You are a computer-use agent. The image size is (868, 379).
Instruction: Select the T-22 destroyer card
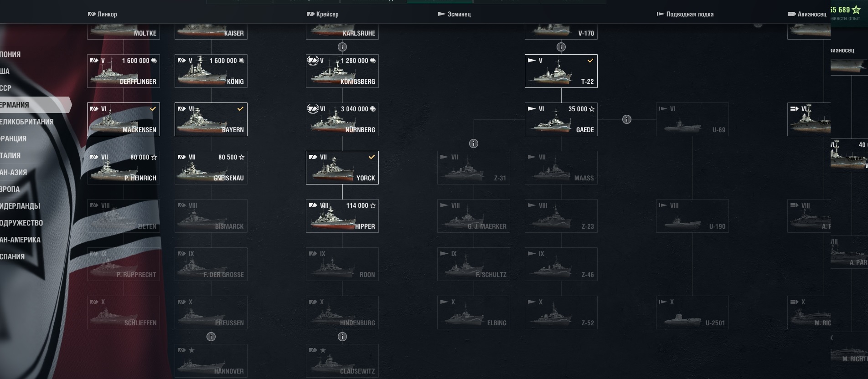[x=561, y=71]
